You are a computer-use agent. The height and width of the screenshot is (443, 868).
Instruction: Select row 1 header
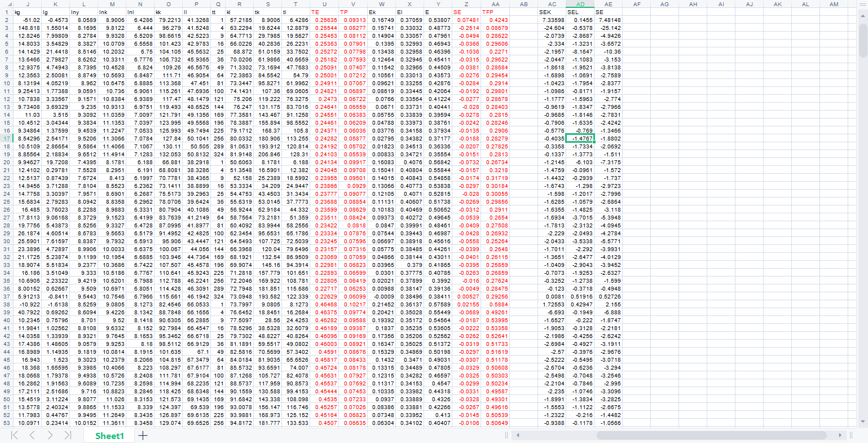[x=6, y=11]
